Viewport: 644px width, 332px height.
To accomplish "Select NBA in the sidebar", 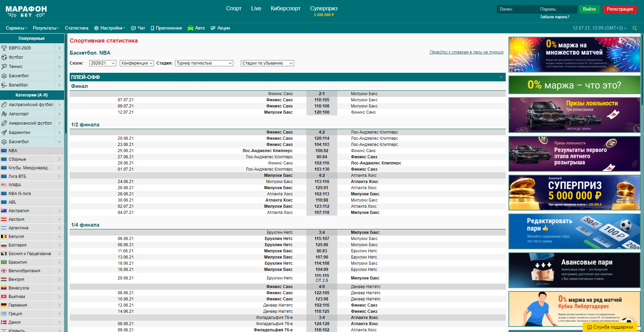I will (x=32, y=151).
